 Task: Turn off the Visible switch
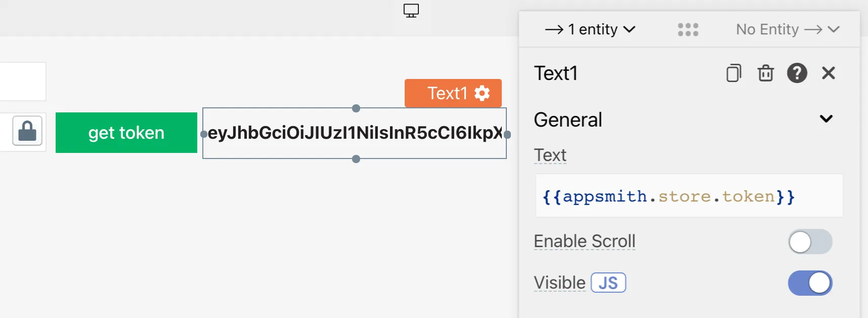(809, 283)
